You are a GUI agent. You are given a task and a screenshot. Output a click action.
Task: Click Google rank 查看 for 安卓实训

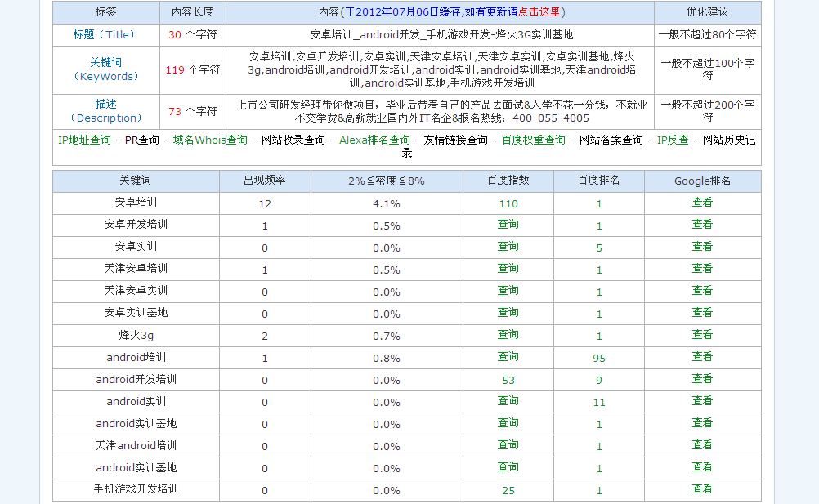[702, 246]
